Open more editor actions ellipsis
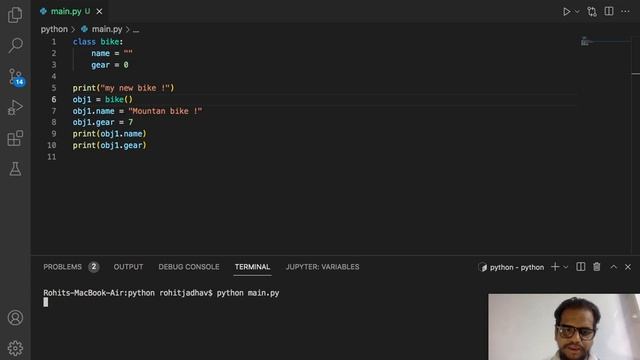 [625, 11]
